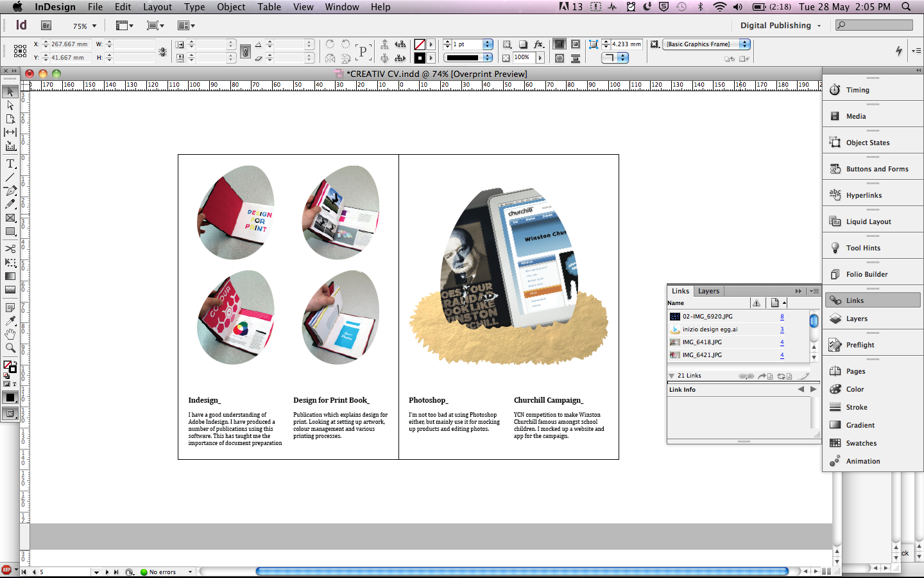The width and height of the screenshot is (924, 578).
Task: Select the Scissors tool
Action: click(x=10, y=249)
